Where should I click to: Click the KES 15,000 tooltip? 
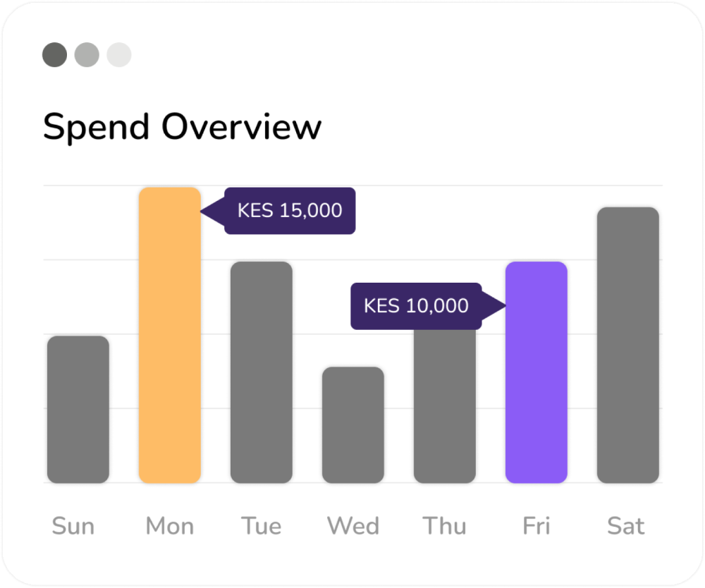pos(289,210)
